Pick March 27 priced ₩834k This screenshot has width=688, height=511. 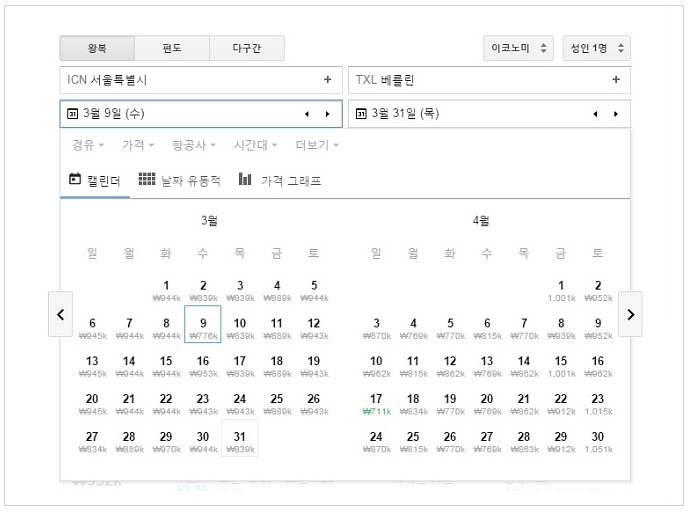point(92,442)
